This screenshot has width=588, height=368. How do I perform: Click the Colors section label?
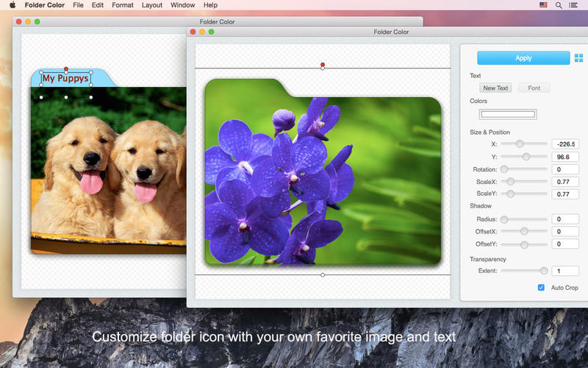click(478, 101)
